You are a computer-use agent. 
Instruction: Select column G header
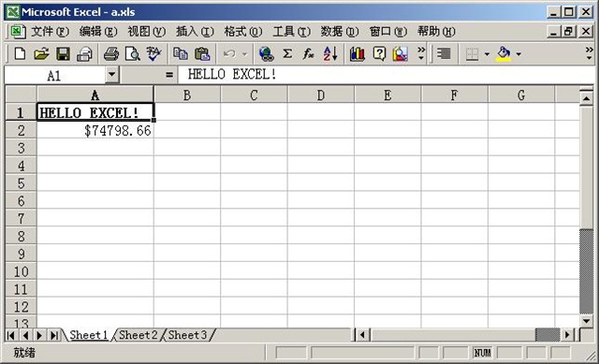[521, 95]
